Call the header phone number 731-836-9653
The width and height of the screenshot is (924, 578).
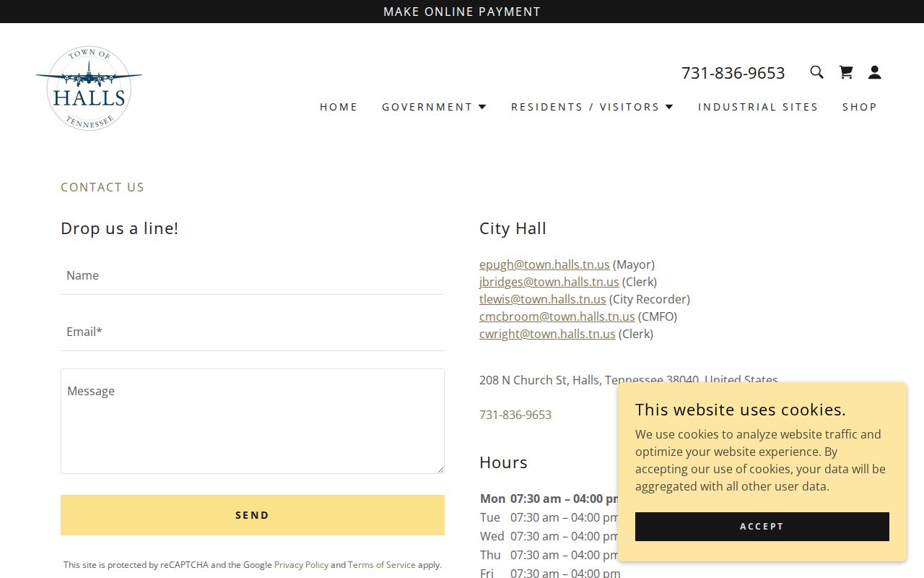coord(733,73)
